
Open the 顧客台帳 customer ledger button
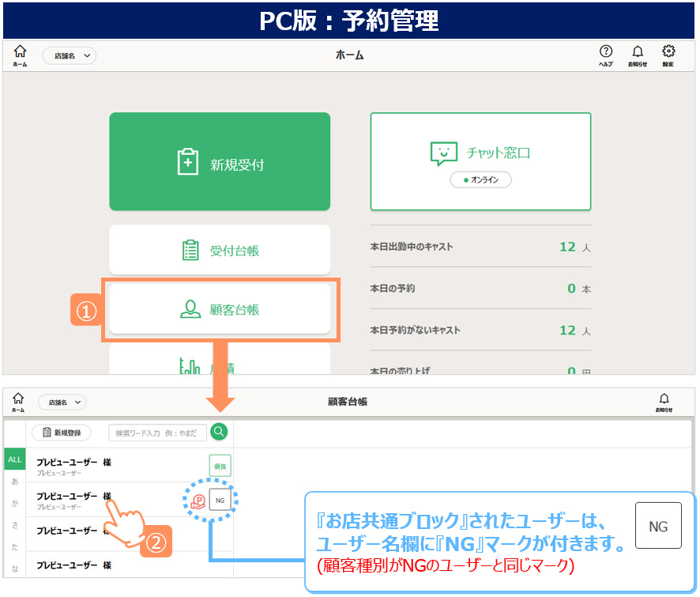tap(220, 309)
